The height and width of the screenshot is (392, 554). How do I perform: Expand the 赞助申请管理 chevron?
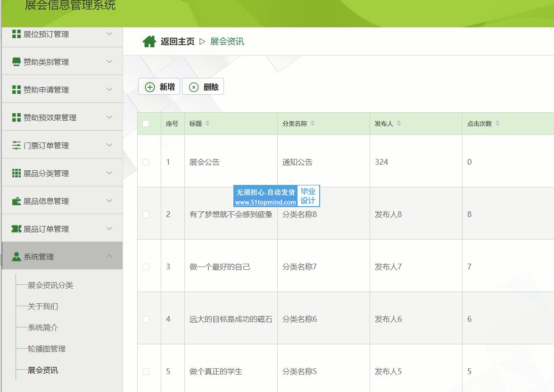click(109, 90)
